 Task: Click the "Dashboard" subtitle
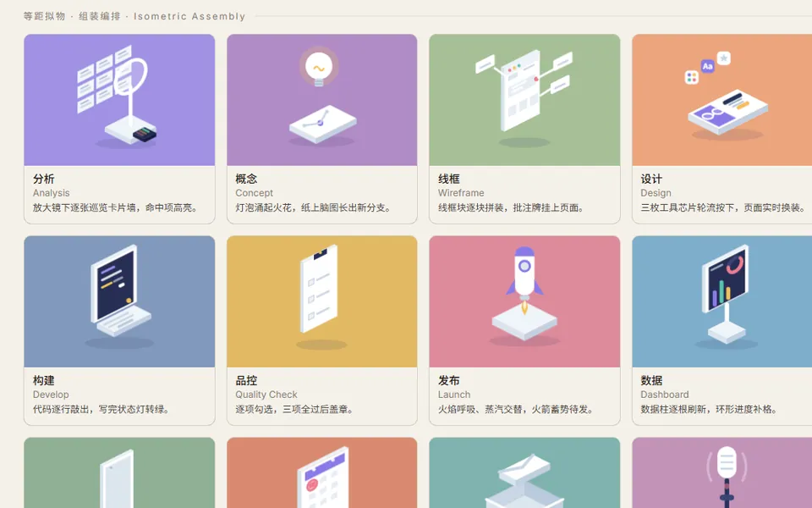665,395
